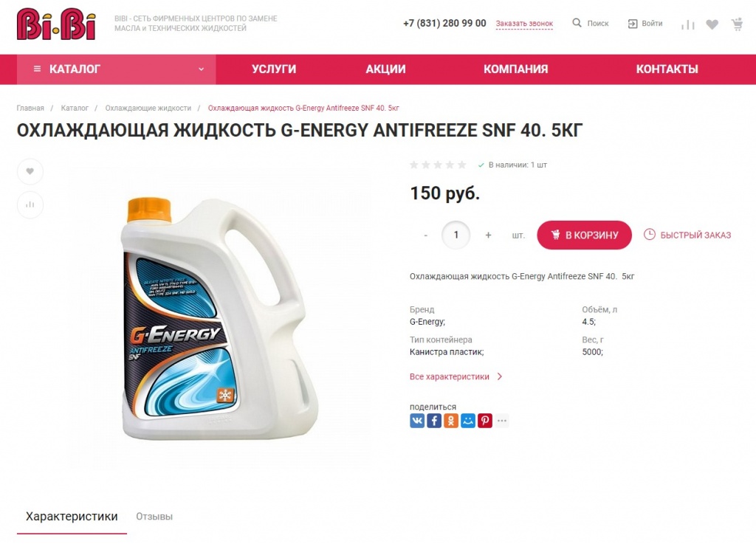The image size is (756, 544).
Task: Click the search magnifier icon
Action: click(577, 23)
